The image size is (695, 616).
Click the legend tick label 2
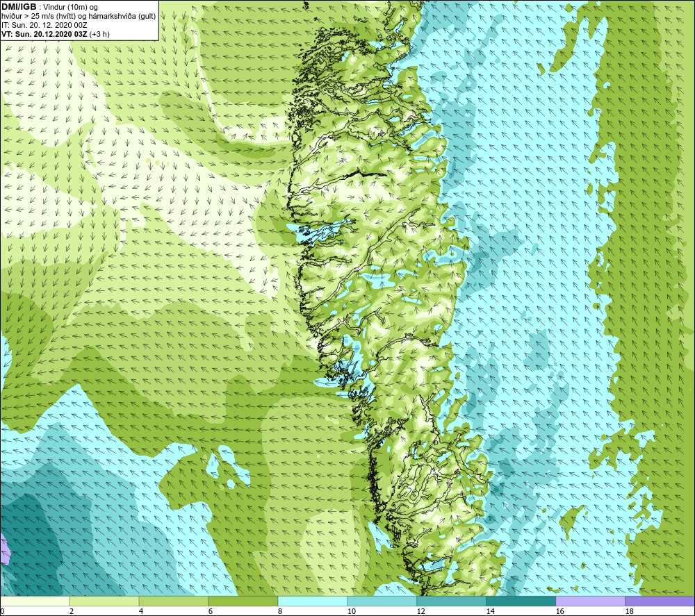(72, 611)
